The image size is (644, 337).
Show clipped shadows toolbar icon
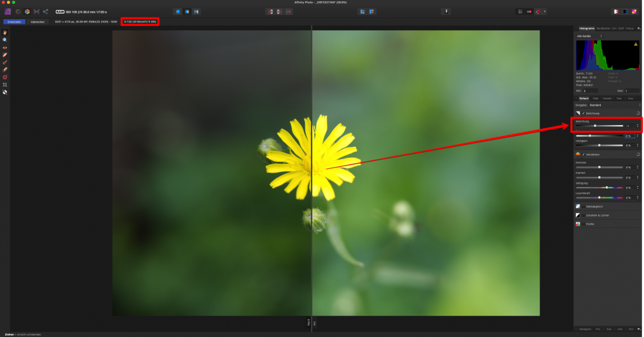pyautogui.click(x=625, y=12)
